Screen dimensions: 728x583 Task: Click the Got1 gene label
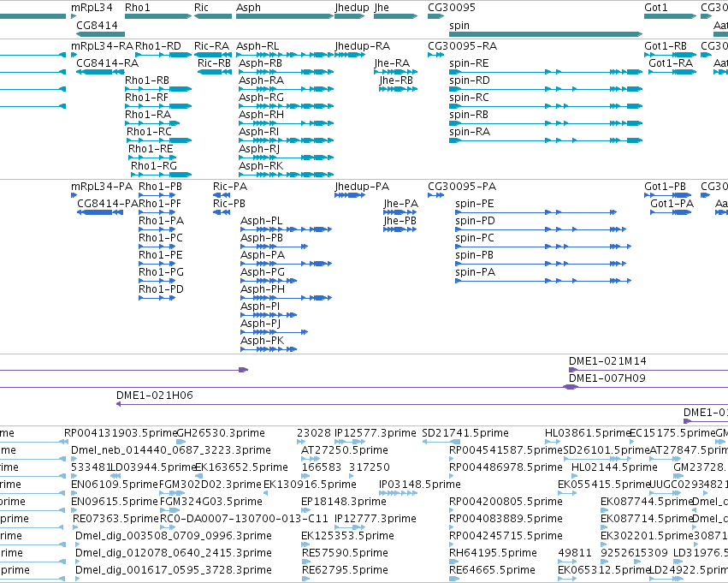pos(655,8)
